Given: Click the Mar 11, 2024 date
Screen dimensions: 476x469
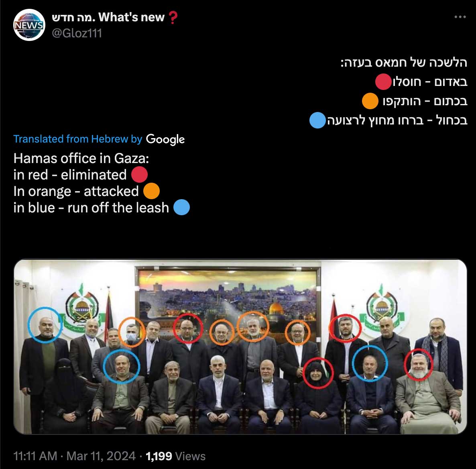Looking at the screenshot, I should tap(101, 456).
